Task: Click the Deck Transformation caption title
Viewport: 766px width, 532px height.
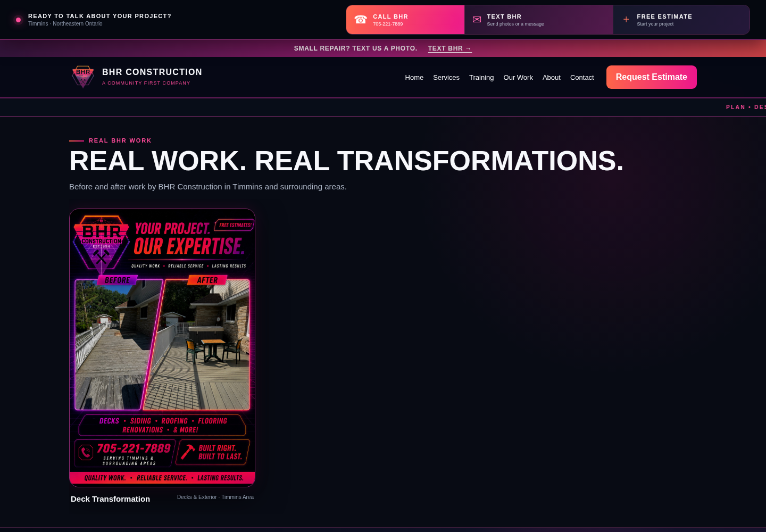Action: 110,499
